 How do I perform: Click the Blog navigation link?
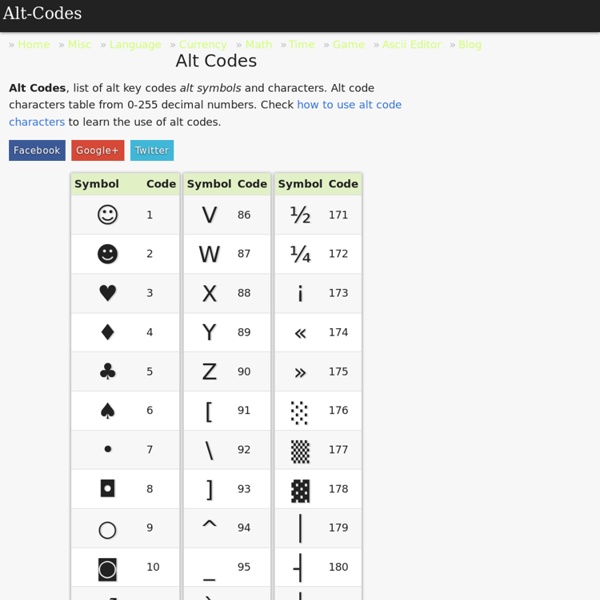pyautogui.click(x=469, y=44)
